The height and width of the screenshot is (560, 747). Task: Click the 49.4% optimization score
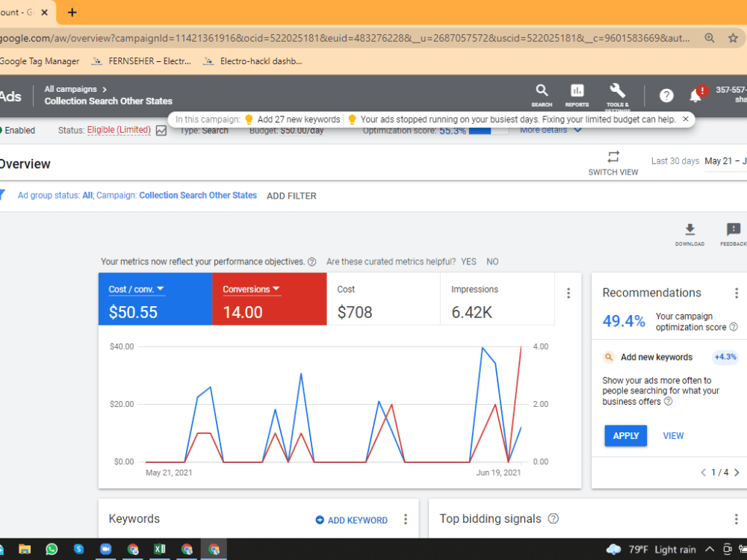pyautogui.click(x=624, y=321)
